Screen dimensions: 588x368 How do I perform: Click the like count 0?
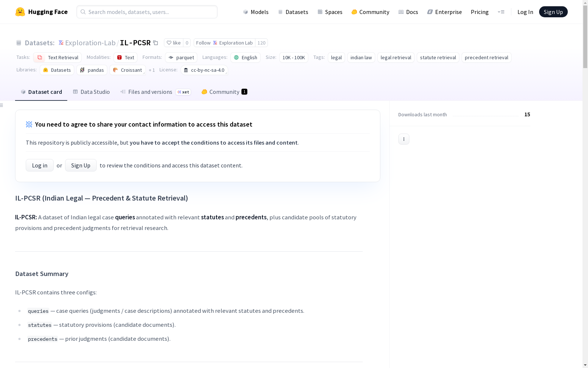pos(187,43)
